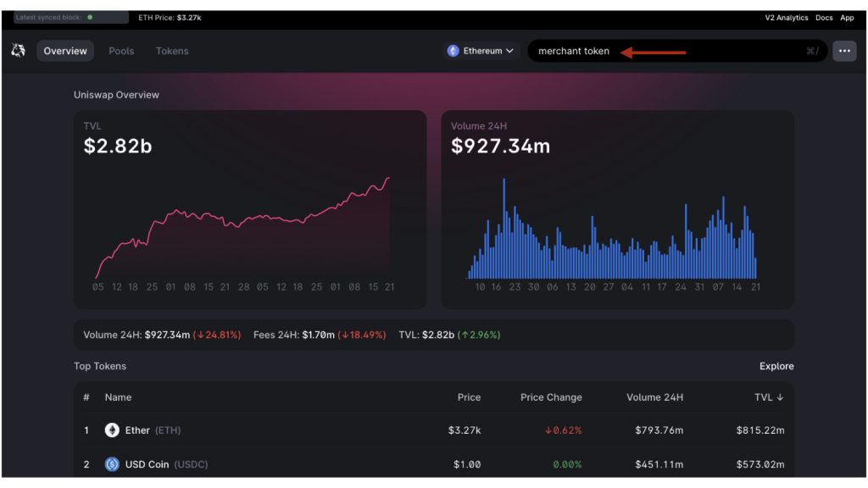
Task: Sort by the Volume 24H column header
Action: 654,397
